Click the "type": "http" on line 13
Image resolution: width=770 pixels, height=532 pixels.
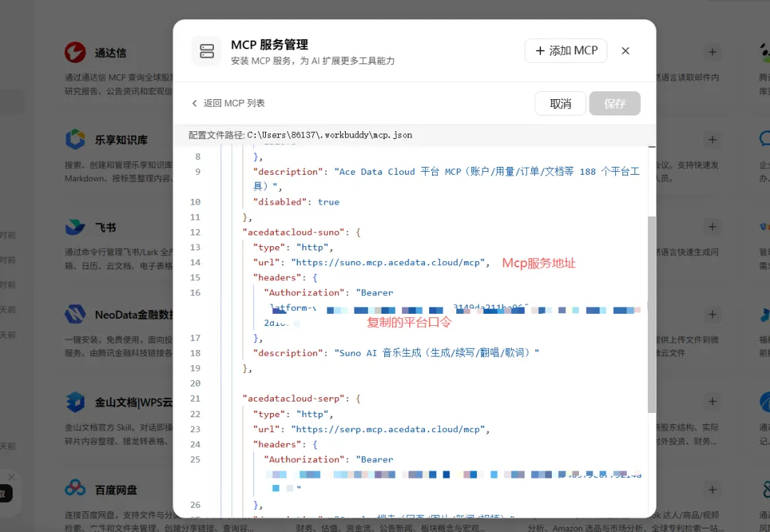pyautogui.click(x=293, y=247)
